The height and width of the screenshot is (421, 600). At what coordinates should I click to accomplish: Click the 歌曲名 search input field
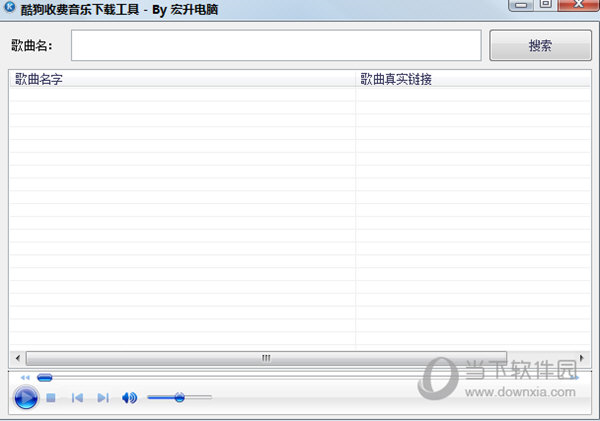pyautogui.click(x=276, y=45)
